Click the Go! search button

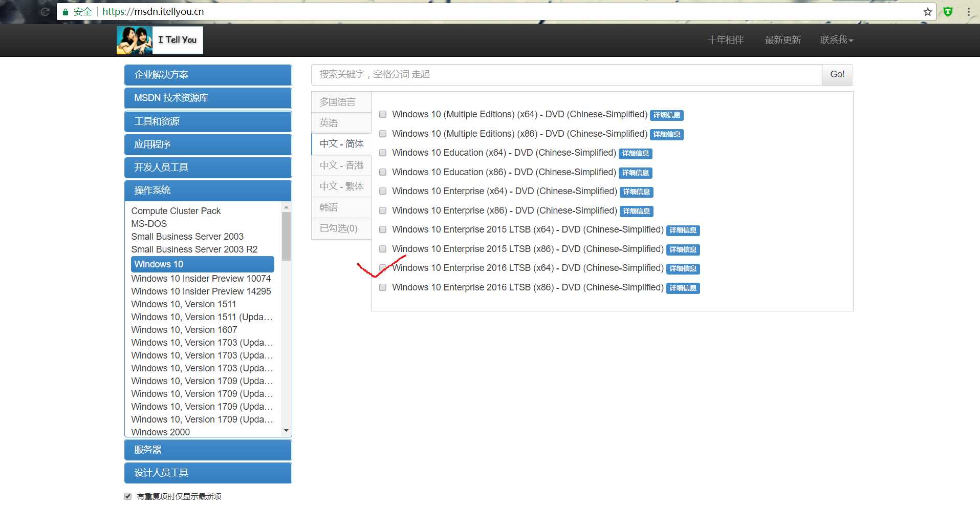(837, 75)
